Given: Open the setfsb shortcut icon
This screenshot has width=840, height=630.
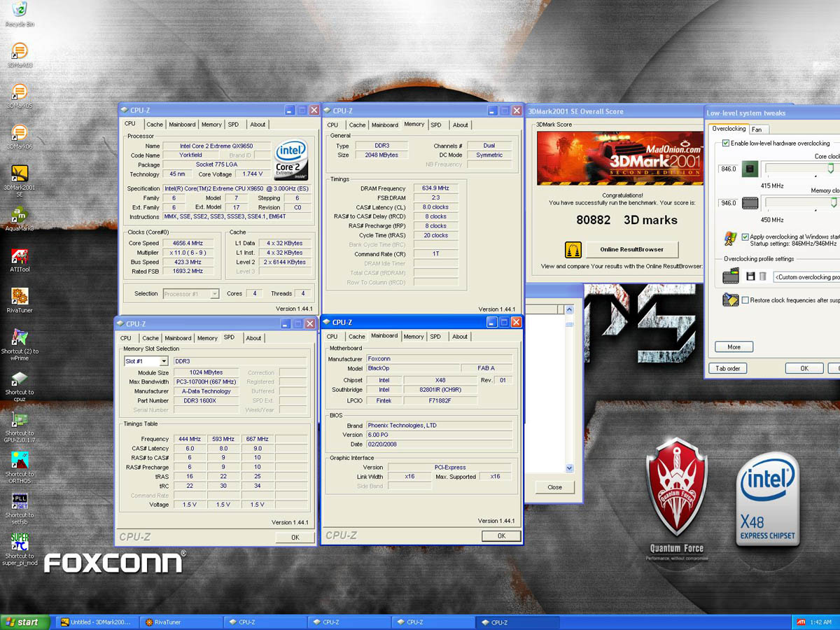Looking at the screenshot, I should coord(20,501).
